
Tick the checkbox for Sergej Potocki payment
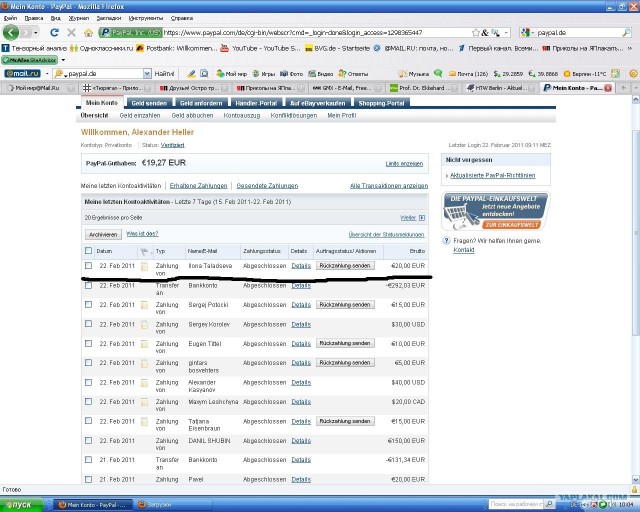coord(88,305)
